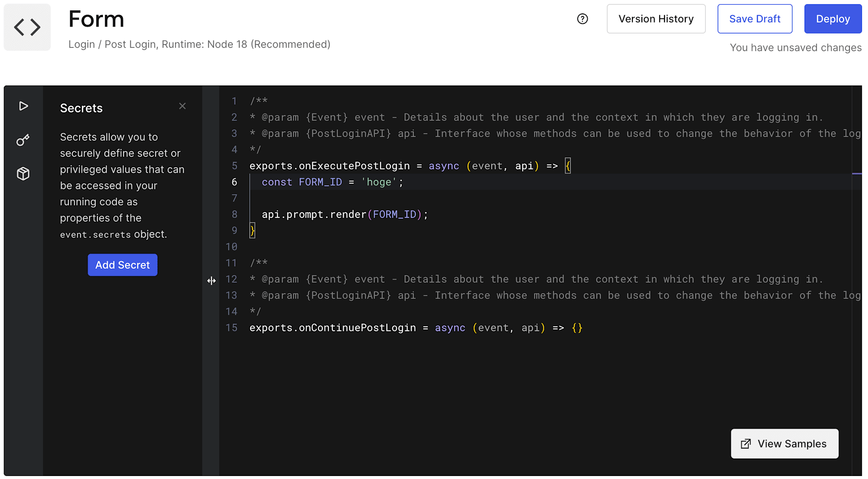This screenshot has width=868, height=479.
Task: Open Version History panel
Action: (x=656, y=18)
